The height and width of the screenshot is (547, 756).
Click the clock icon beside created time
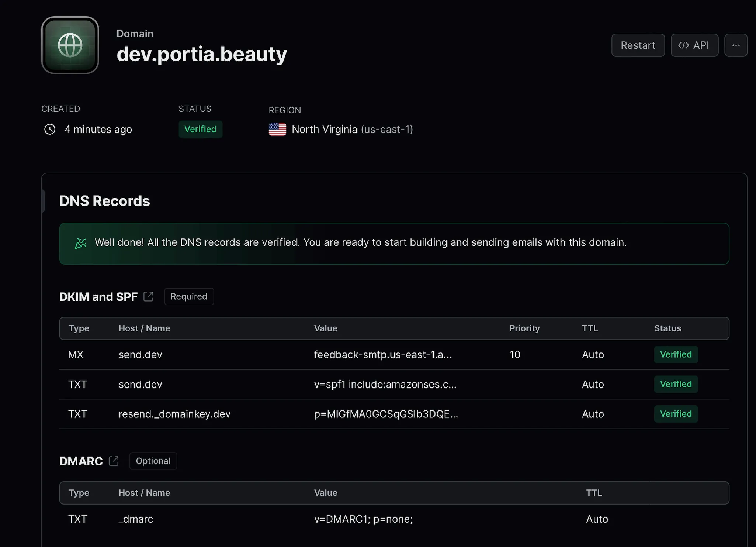click(x=50, y=129)
